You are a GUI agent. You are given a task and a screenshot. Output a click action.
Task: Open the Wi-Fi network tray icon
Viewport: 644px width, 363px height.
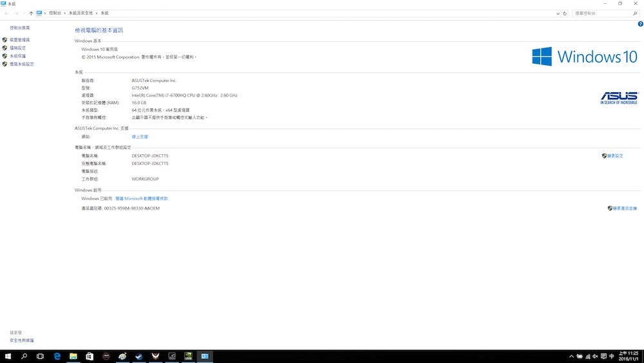point(588,357)
